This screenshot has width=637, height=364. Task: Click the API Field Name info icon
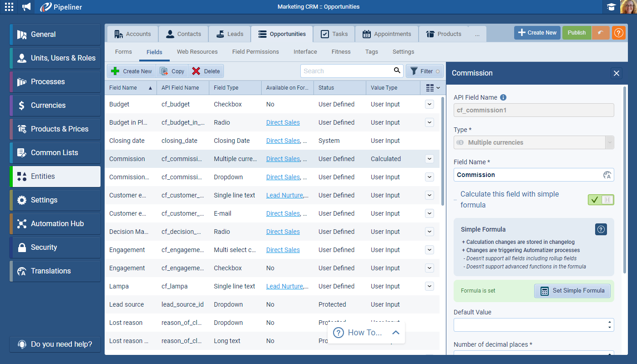[503, 97]
